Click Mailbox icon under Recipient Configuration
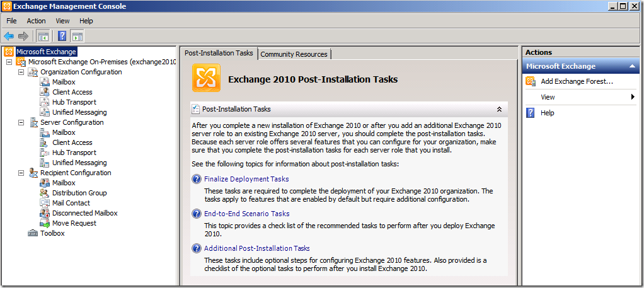 coord(45,183)
